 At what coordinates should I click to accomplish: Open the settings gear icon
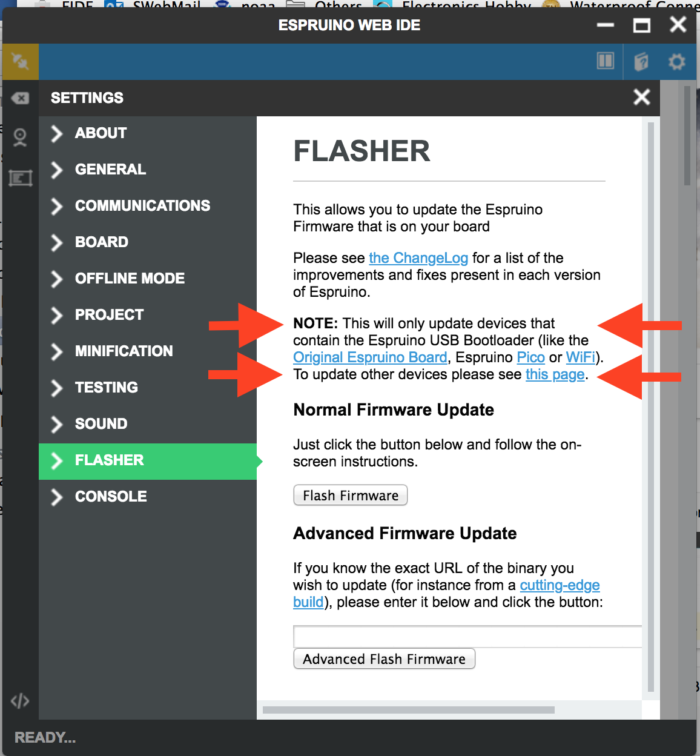point(677,61)
